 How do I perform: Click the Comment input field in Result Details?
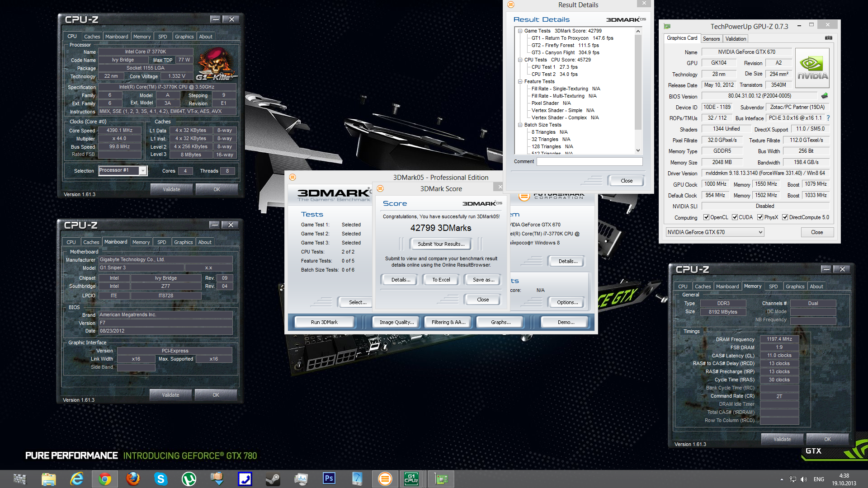(590, 161)
